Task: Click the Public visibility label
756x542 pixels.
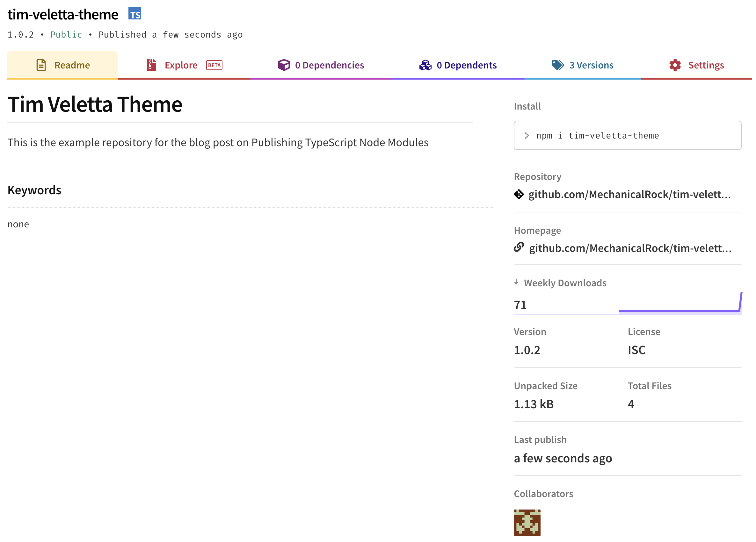Action: click(66, 35)
